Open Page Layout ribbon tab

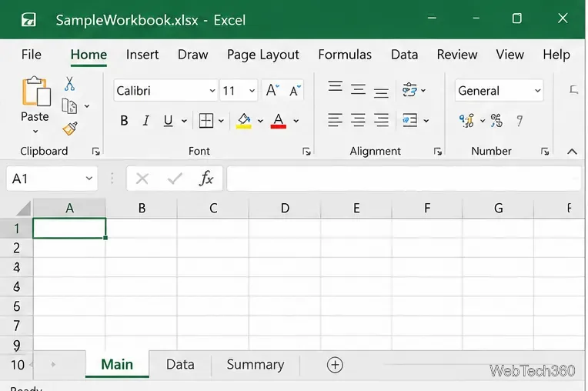tap(263, 55)
